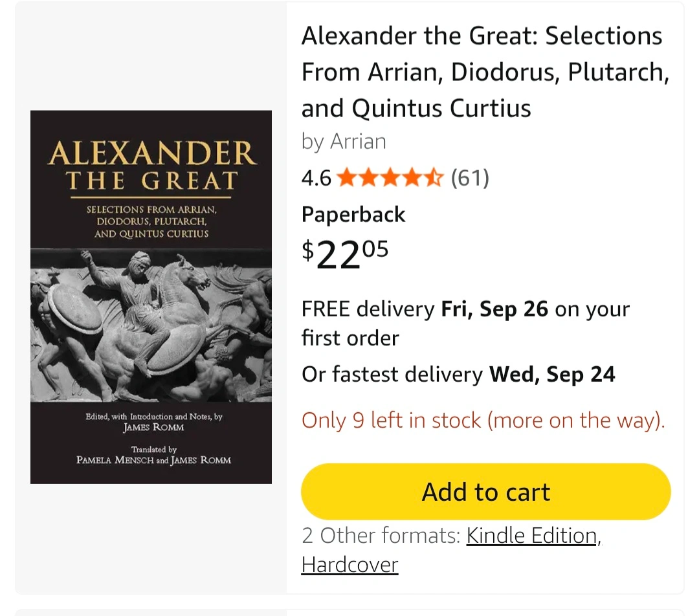Open the Kindle Edition format link
Image resolution: width=699 pixels, height=616 pixels.
pos(531,536)
